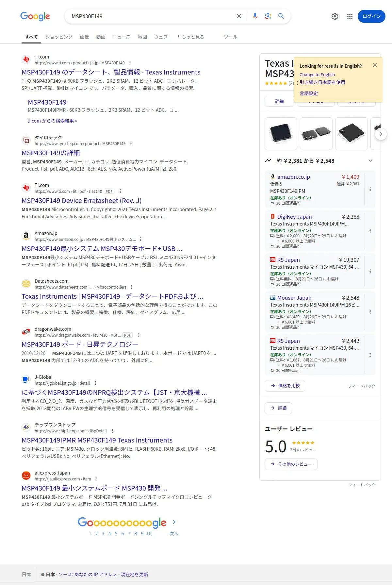The height and width of the screenshot is (585, 392).
Task: Click the 詳細 button in the product panel header
Action: (279, 101)
